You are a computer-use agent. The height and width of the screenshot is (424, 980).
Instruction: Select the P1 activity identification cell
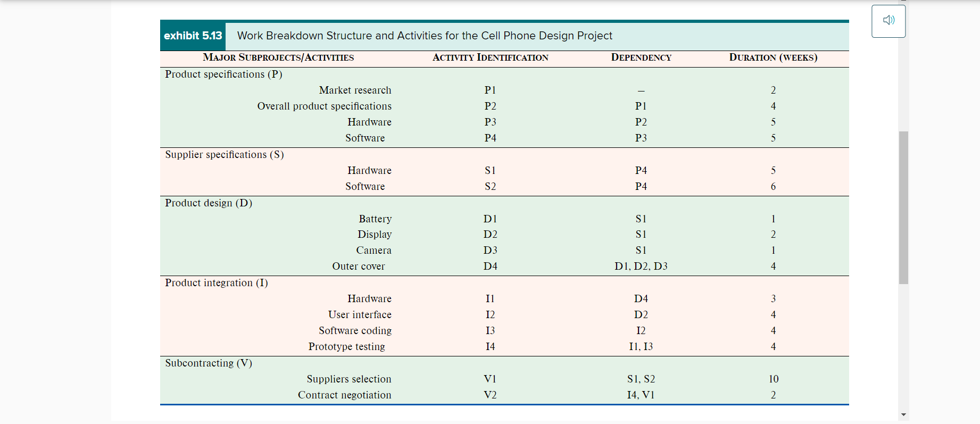coord(489,90)
